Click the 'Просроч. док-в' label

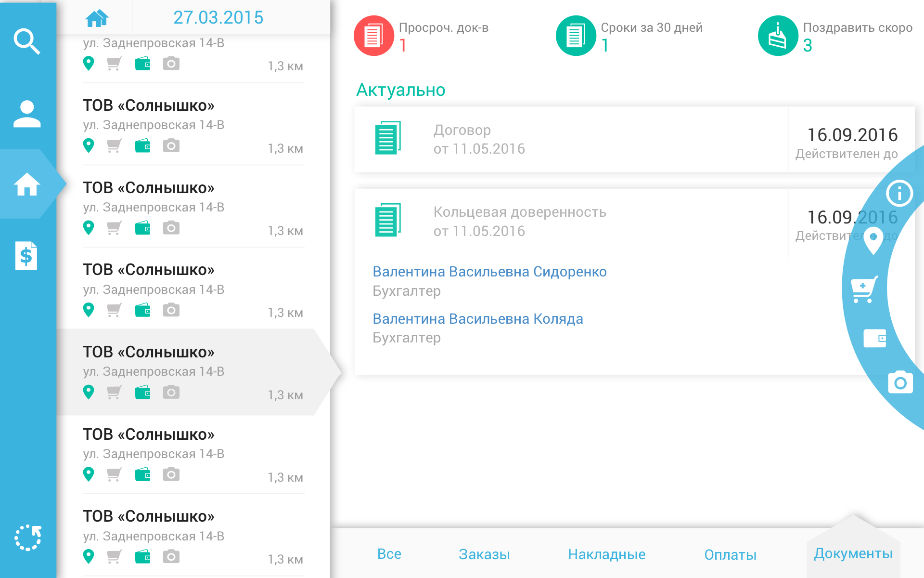tap(444, 27)
